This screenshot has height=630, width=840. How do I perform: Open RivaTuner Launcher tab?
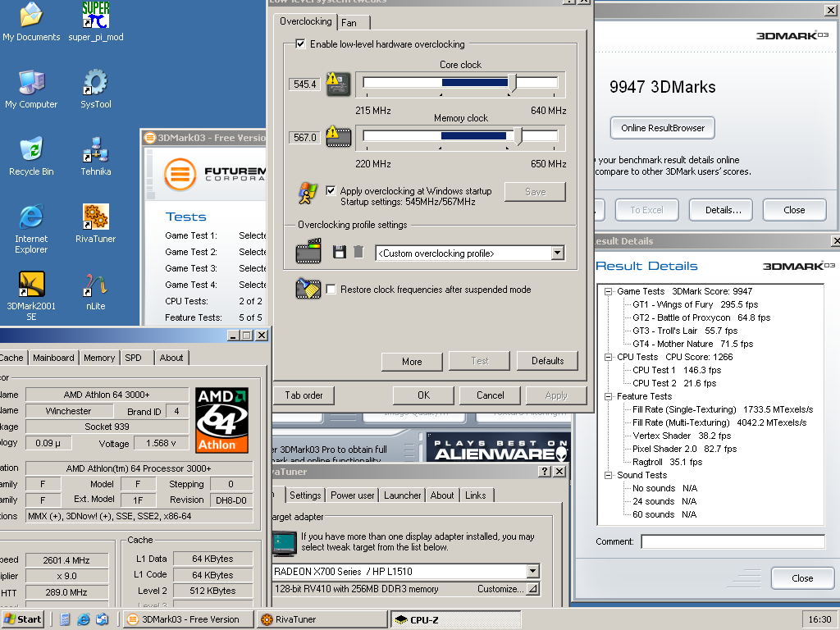402,495
